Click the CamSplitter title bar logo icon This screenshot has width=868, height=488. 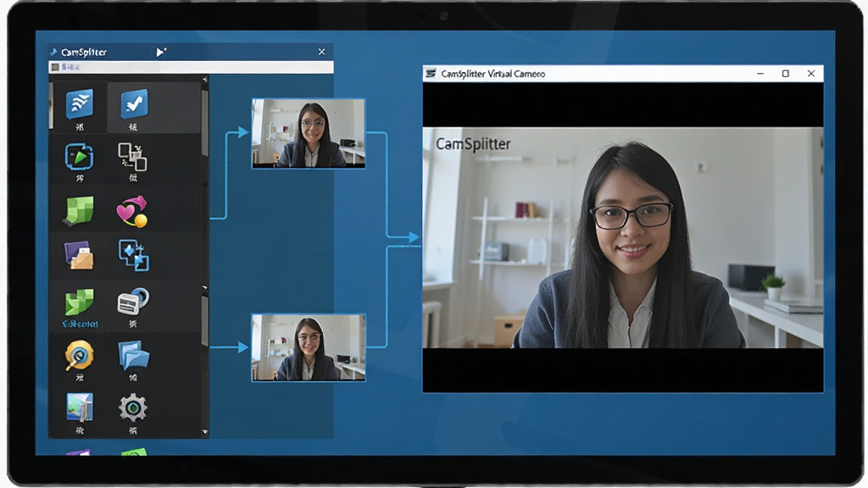click(x=53, y=52)
